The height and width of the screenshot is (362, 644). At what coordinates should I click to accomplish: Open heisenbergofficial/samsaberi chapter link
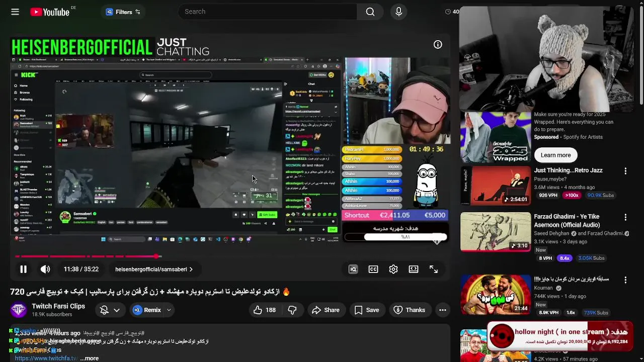tap(154, 269)
